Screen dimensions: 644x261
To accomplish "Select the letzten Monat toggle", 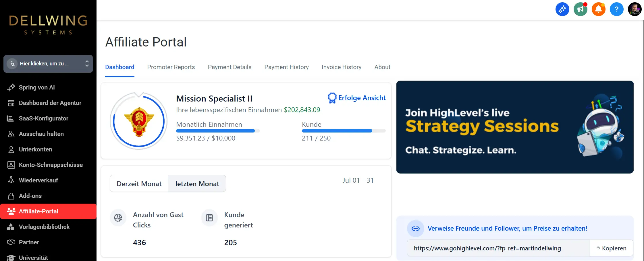I will pyautogui.click(x=197, y=184).
